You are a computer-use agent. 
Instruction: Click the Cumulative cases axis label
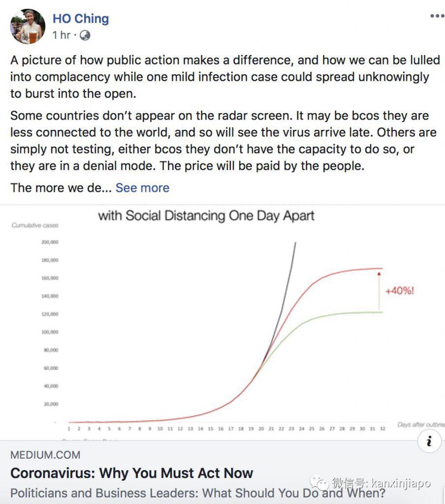(35, 225)
